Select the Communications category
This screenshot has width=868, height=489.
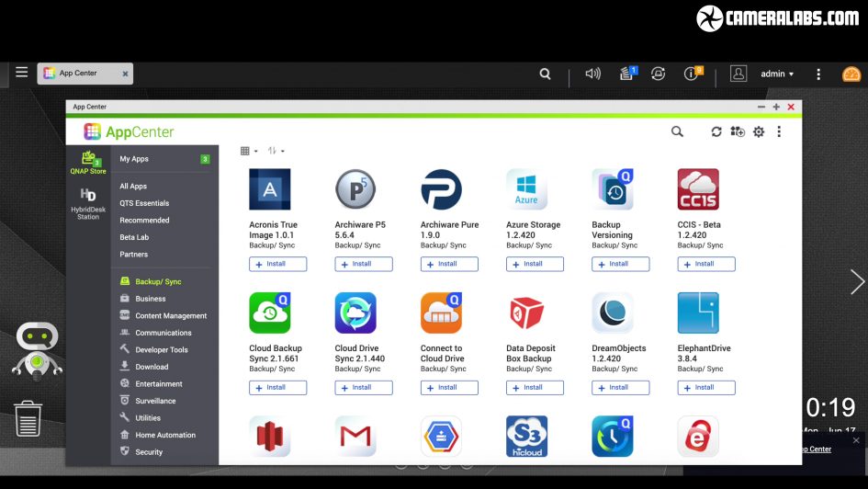click(x=164, y=333)
